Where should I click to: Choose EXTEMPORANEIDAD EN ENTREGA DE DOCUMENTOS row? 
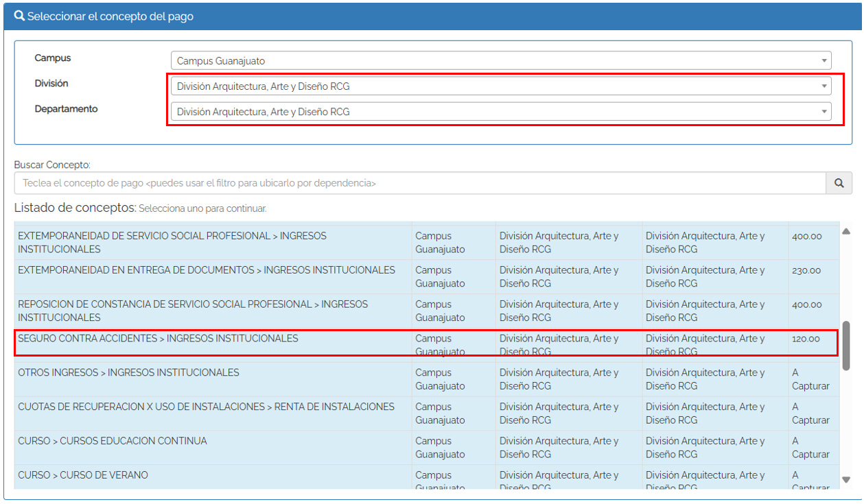coord(206,270)
